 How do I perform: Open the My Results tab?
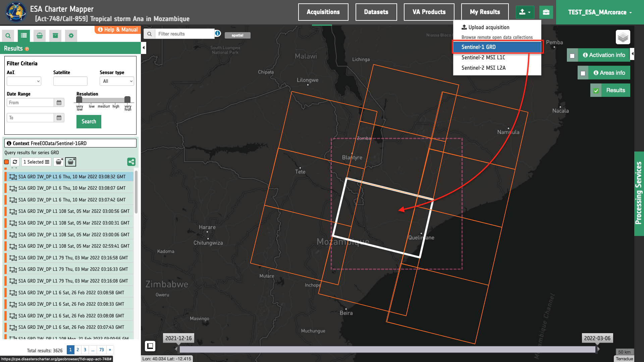[x=485, y=12]
